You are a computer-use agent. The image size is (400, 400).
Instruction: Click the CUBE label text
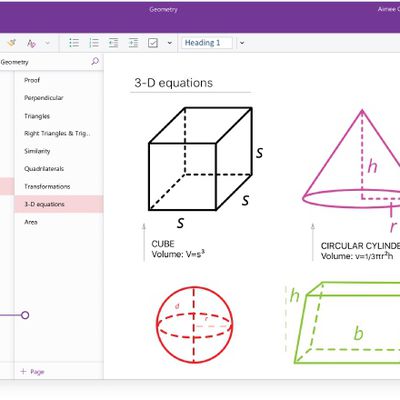(x=163, y=244)
